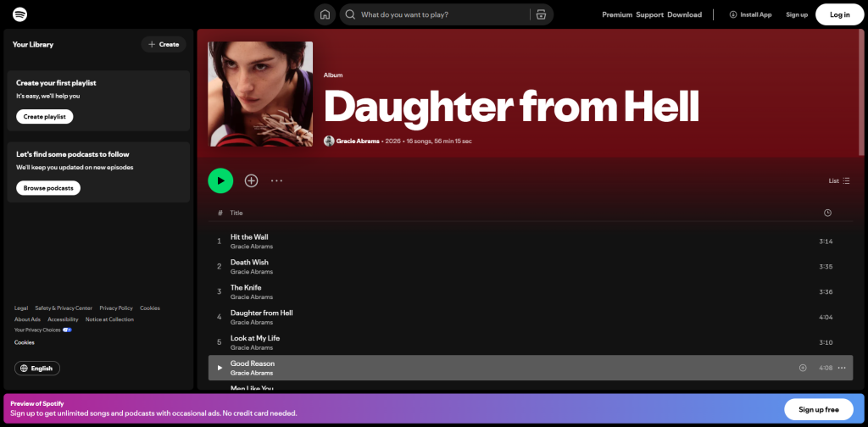
Task: Click the Sign up link
Action: pos(797,15)
